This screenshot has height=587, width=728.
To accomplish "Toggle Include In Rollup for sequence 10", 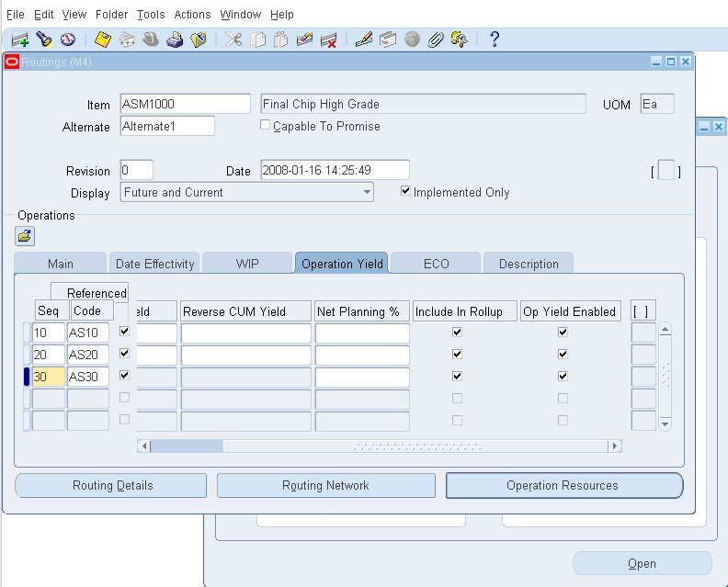I will (458, 332).
